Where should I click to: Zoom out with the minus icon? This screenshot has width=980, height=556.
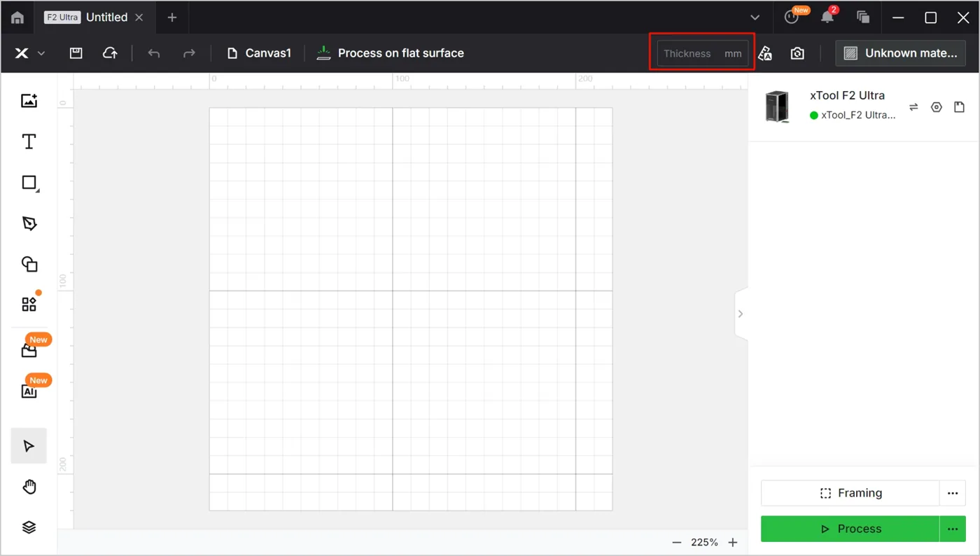pyautogui.click(x=677, y=543)
